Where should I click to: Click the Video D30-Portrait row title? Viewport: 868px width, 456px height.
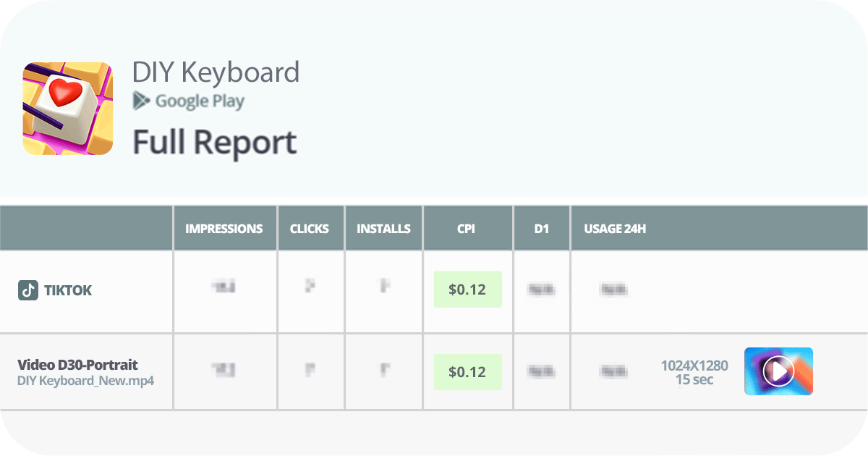point(77,365)
